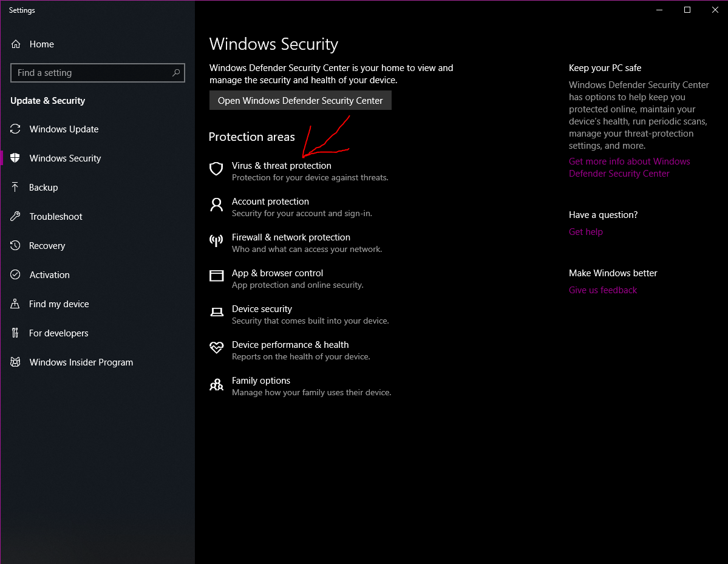This screenshot has height=564, width=728.
Task: Go to the Troubleshoot section
Action: (56, 217)
